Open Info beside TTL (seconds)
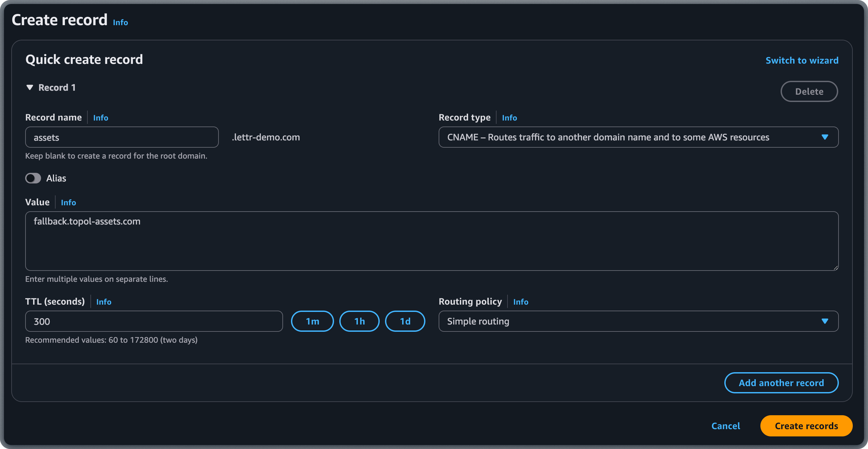868x449 pixels. pos(103,302)
